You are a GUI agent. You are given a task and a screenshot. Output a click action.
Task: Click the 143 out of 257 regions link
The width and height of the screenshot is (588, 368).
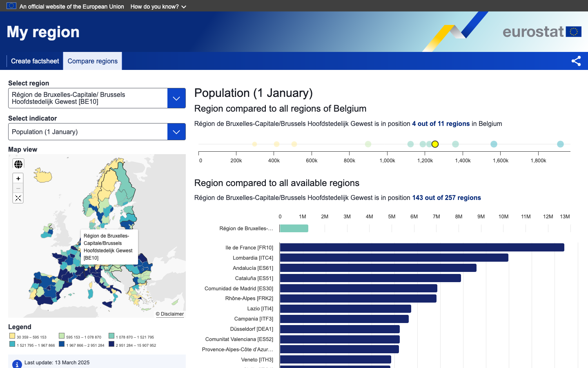(447, 197)
